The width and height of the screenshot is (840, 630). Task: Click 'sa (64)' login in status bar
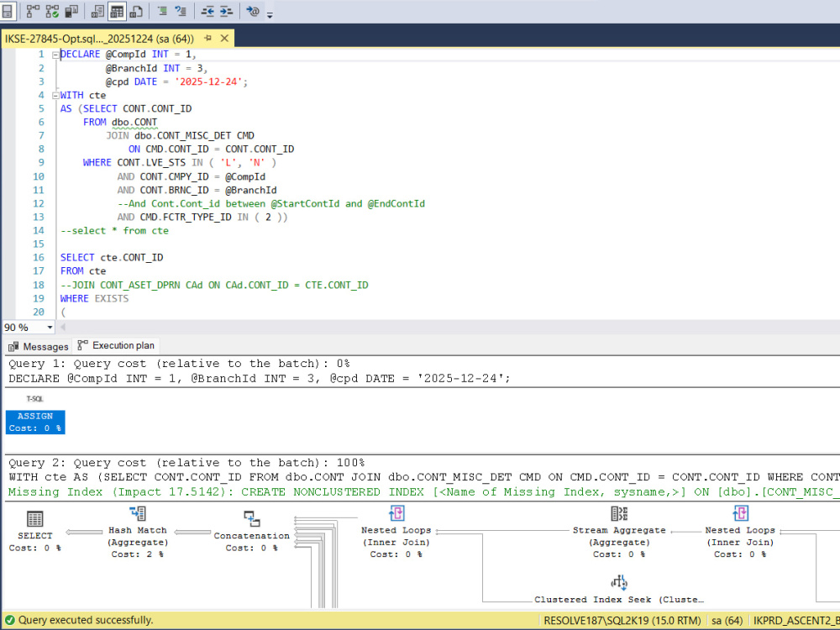coord(727,621)
